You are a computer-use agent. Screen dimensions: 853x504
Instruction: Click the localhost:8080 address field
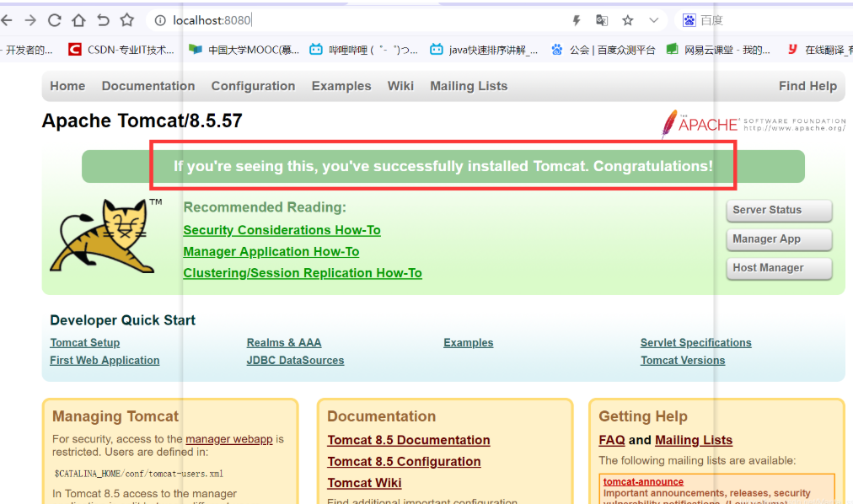pyautogui.click(x=212, y=21)
